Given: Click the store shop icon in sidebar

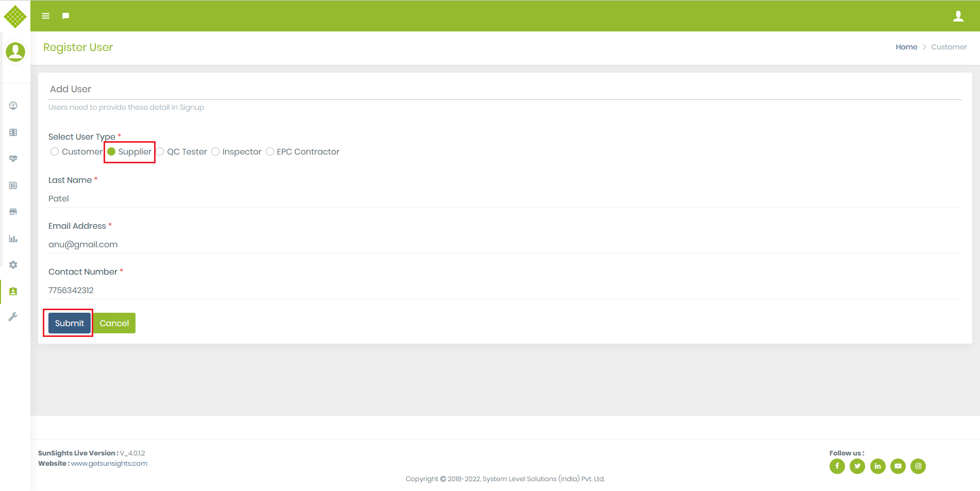Looking at the screenshot, I should pos(13,212).
